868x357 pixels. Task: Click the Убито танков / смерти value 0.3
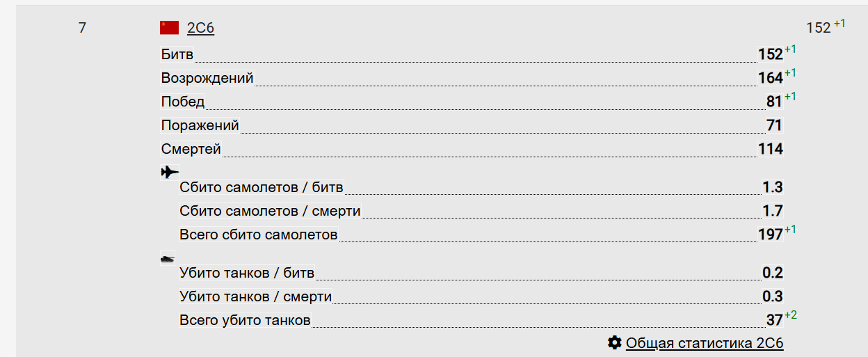pos(773,296)
